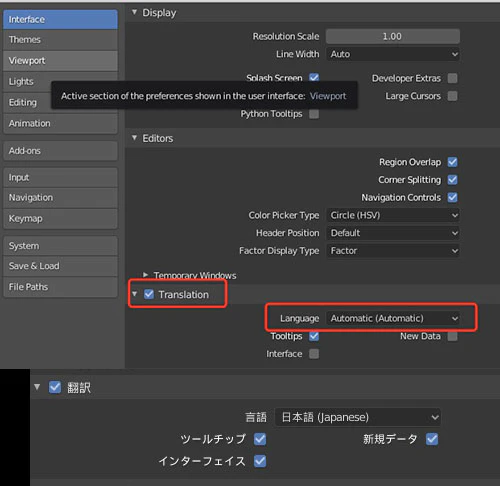Viewport: 500px width, 486px height.
Task: Open the Language dropdown set to Automatic
Action: pos(393,318)
